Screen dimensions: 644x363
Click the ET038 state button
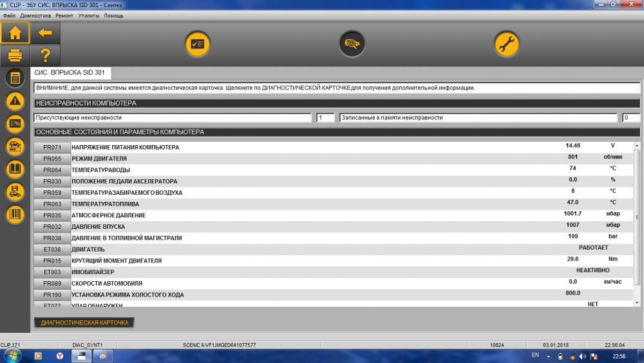point(52,249)
